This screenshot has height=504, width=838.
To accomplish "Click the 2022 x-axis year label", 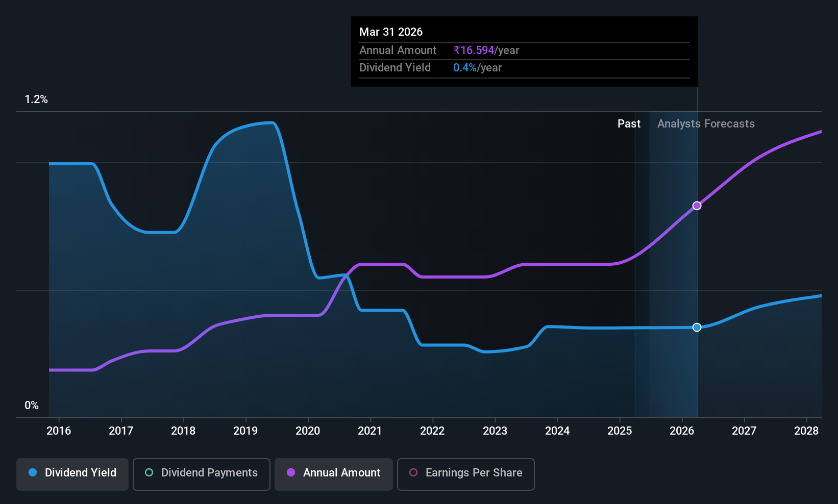I will pyautogui.click(x=432, y=431).
